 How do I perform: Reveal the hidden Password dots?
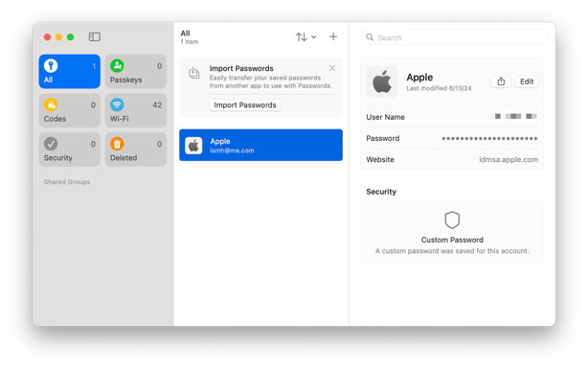tap(489, 139)
